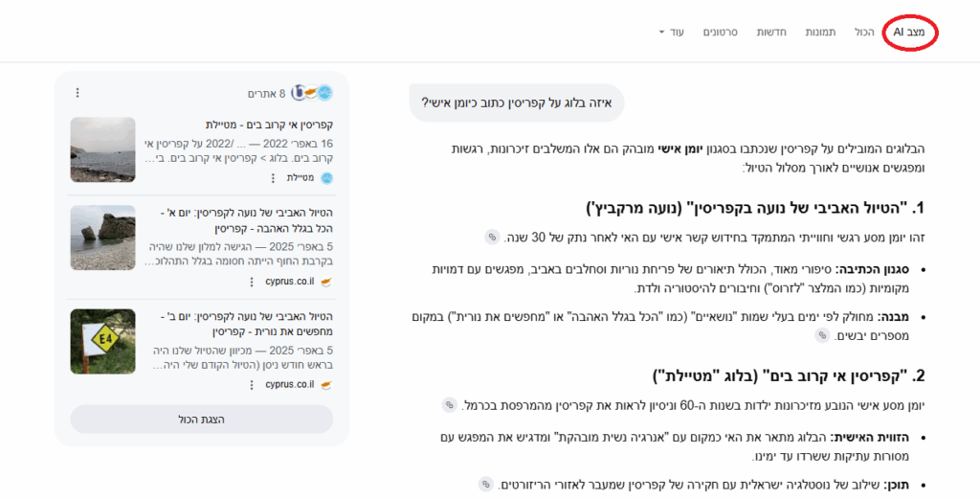Click the הצגת הכול button
980x500 pixels.
coord(201,420)
